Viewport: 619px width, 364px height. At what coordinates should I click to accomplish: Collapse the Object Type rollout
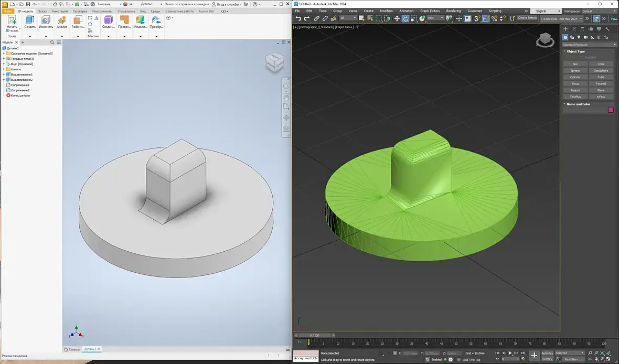(575, 51)
